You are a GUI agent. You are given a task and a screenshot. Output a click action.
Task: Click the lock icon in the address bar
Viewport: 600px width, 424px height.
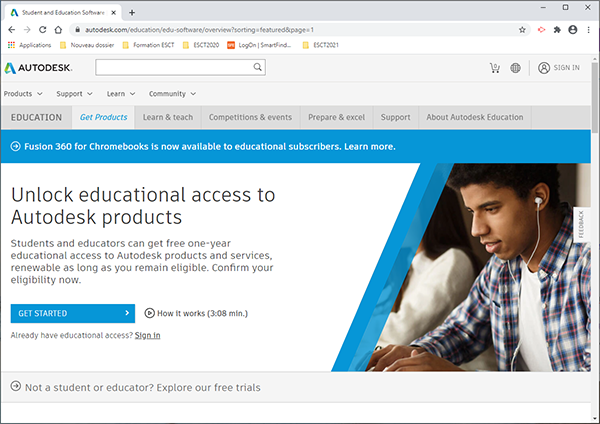tap(77, 29)
